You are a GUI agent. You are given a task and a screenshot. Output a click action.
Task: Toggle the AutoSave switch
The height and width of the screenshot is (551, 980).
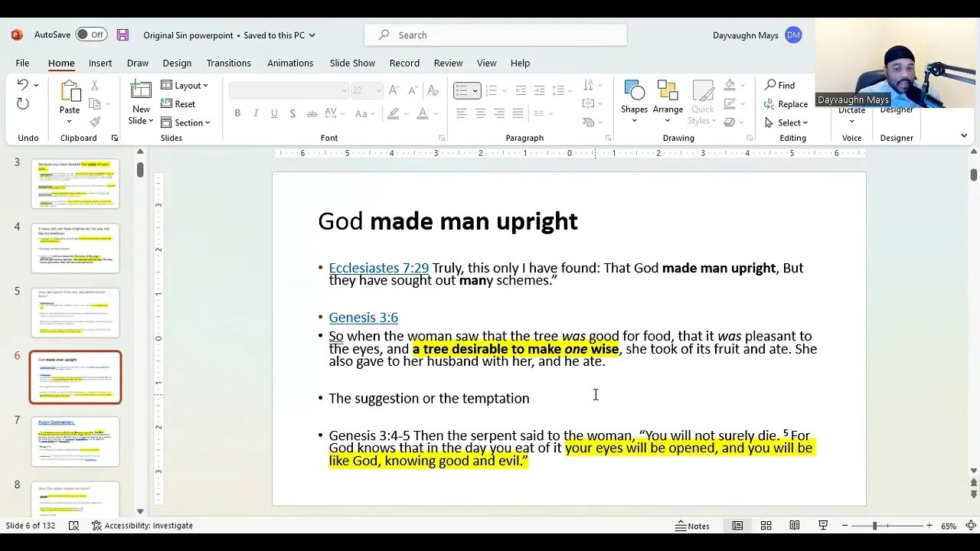(91, 35)
